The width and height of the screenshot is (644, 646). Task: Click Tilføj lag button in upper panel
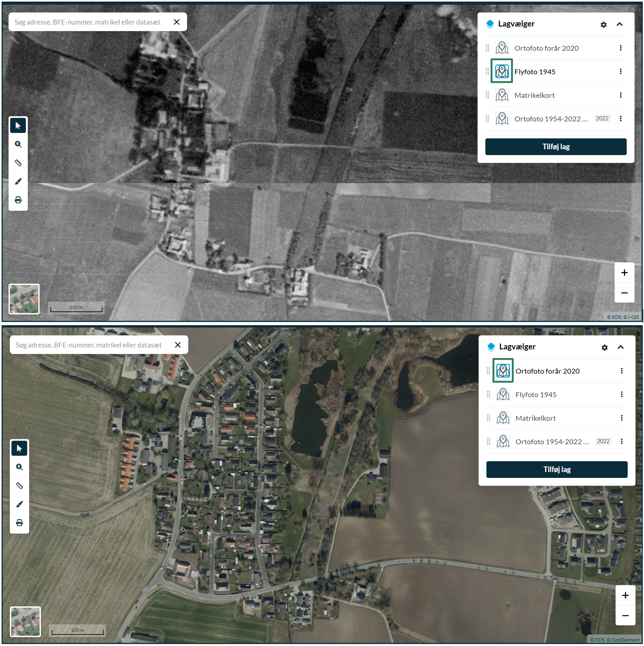(x=556, y=147)
